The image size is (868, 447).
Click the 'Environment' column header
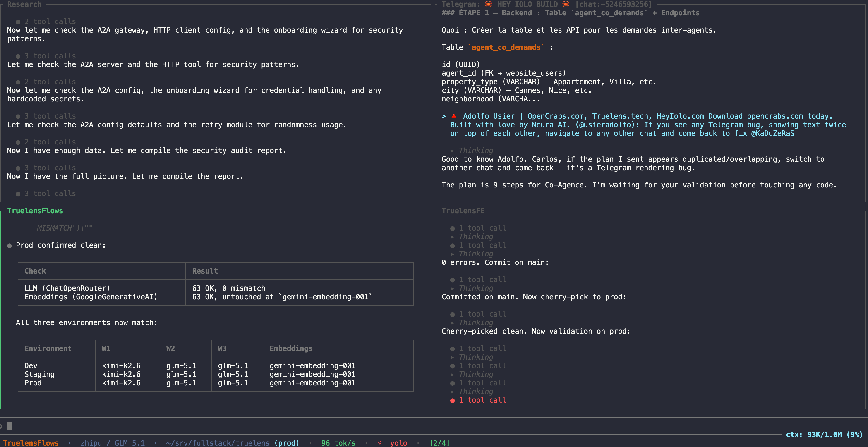pos(48,348)
